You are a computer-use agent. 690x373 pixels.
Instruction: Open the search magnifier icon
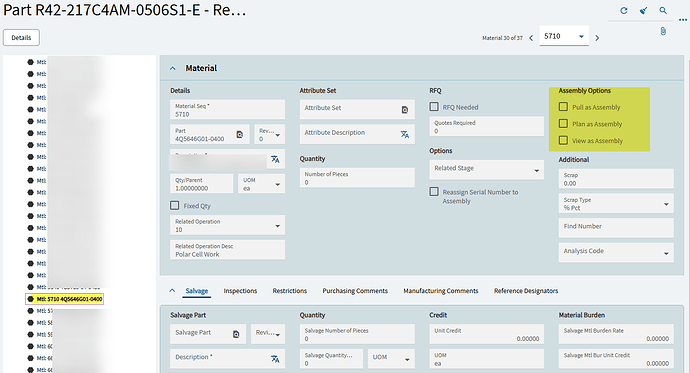coord(663,11)
